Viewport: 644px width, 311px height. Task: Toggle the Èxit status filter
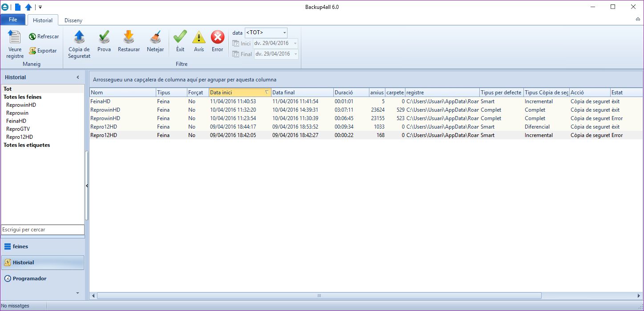180,37
